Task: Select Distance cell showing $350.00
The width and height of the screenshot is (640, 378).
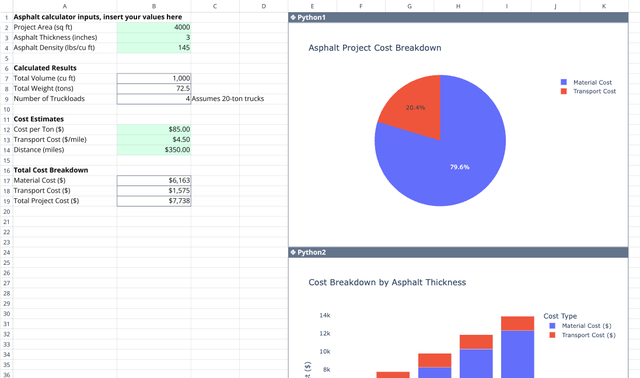Action: [x=154, y=150]
